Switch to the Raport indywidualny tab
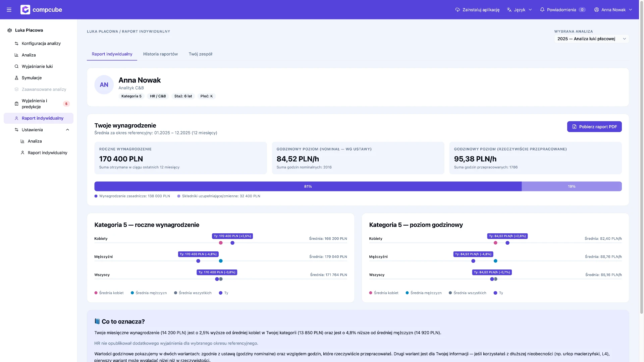Image resolution: width=644 pixels, height=362 pixels. (x=112, y=54)
